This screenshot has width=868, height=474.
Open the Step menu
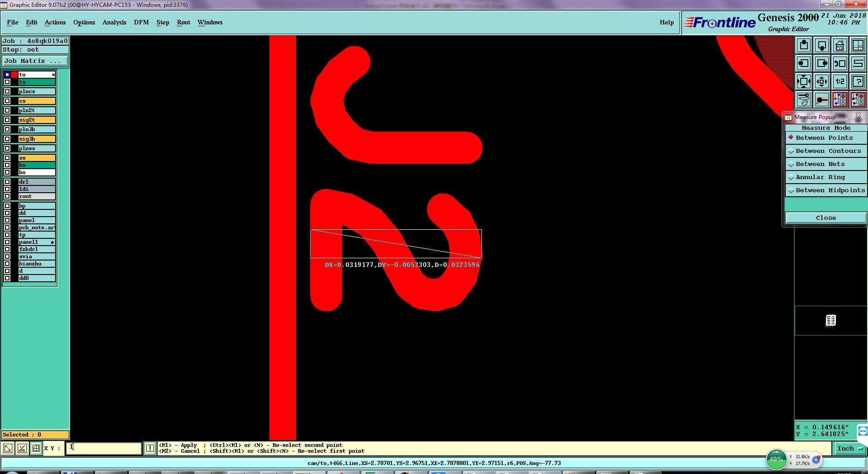click(163, 22)
